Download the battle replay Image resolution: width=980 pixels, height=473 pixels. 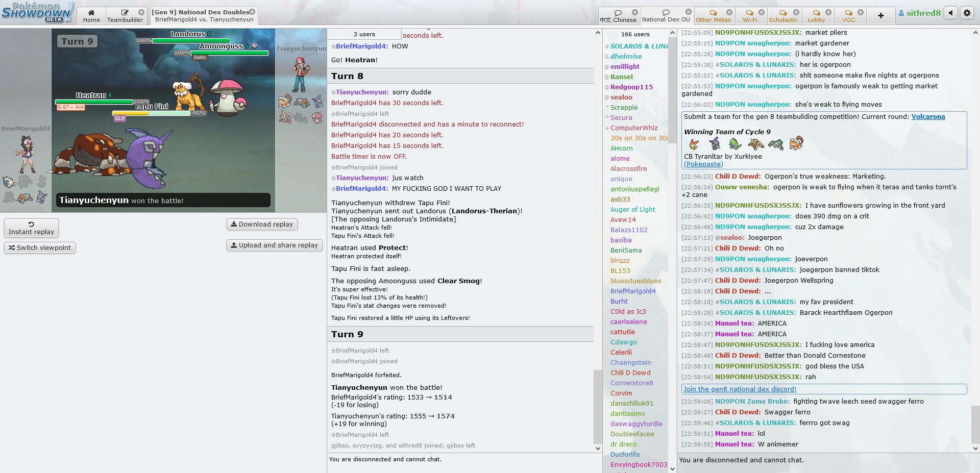[x=262, y=225]
